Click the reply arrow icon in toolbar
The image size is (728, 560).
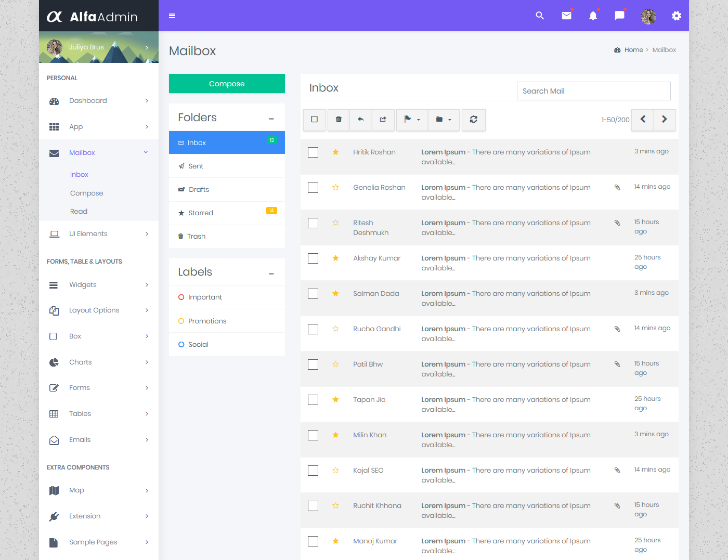pos(361,120)
